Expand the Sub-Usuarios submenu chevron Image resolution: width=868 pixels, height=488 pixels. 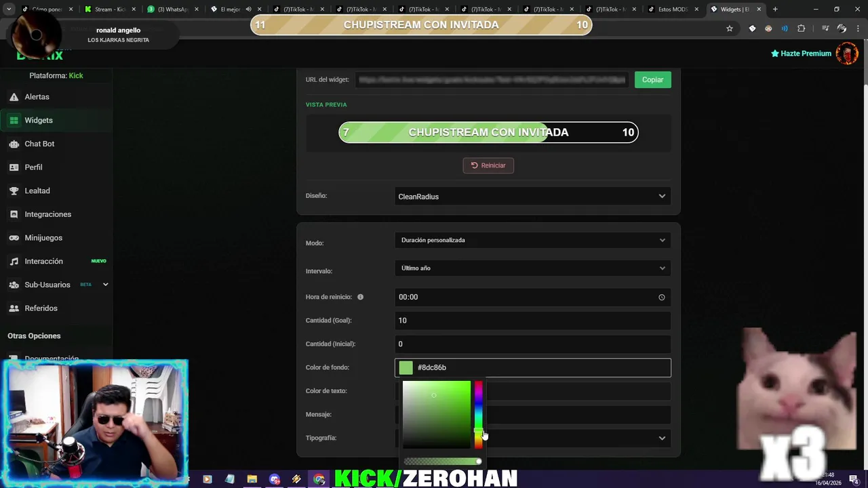pos(105,285)
